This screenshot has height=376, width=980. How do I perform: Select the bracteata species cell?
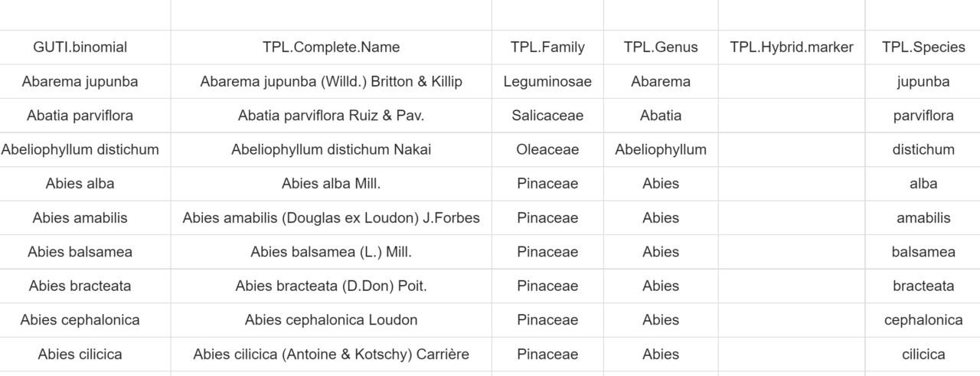point(923,286)
